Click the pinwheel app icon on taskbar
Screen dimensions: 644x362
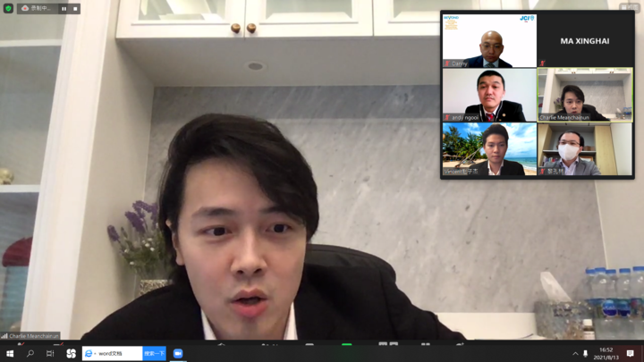(x=71, y=354)
